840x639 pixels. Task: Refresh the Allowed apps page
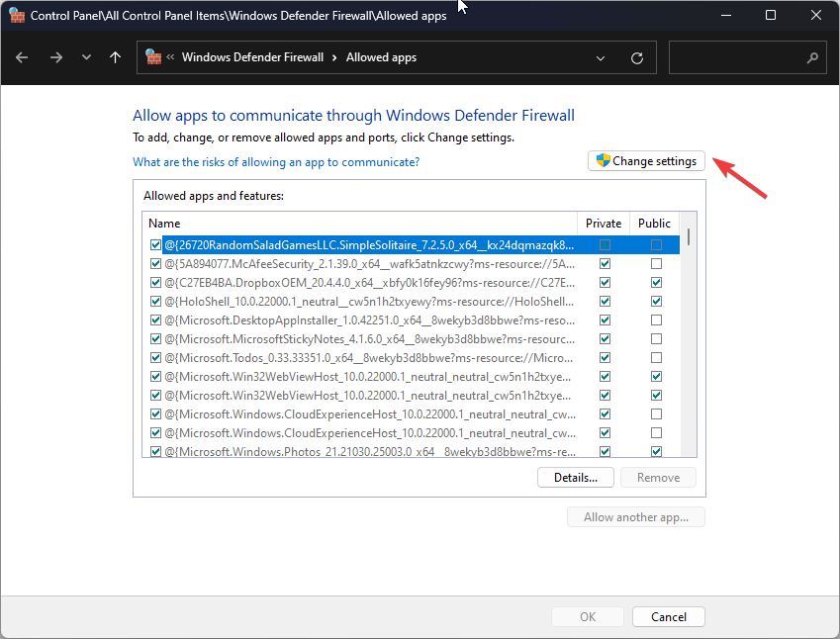point(637,57)
